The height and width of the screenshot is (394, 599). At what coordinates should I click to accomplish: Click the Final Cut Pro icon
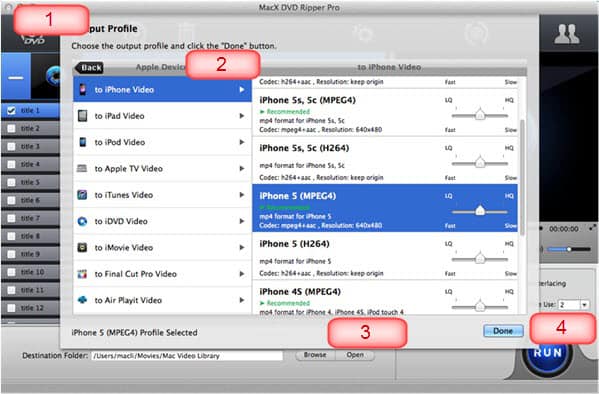(x=82, y=274)
